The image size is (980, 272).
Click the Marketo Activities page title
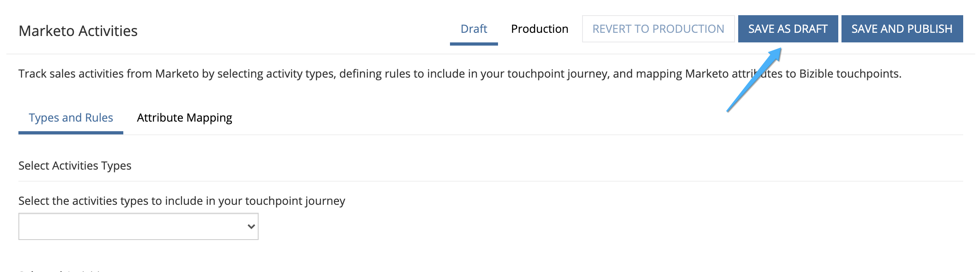(x=78, y=31)
